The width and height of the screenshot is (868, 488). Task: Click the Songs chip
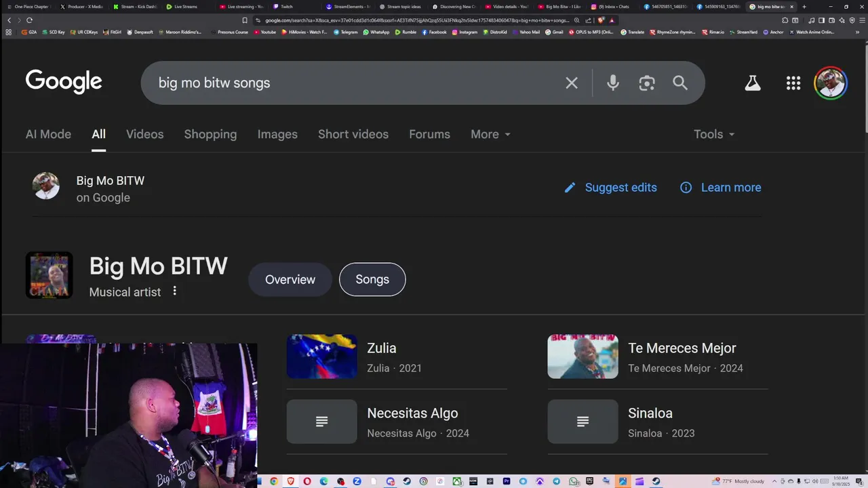click(x=372, y=279)
